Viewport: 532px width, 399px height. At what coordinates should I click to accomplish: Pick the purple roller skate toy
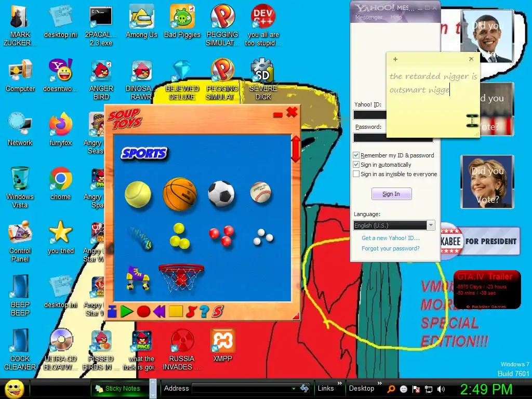[x=137, y=278]
